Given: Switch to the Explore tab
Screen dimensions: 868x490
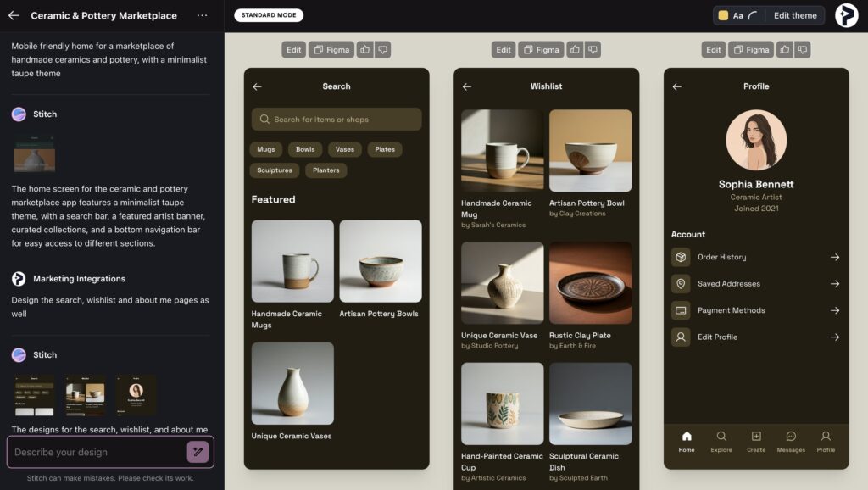Looking at the screenshot, I should coord(721,441).
